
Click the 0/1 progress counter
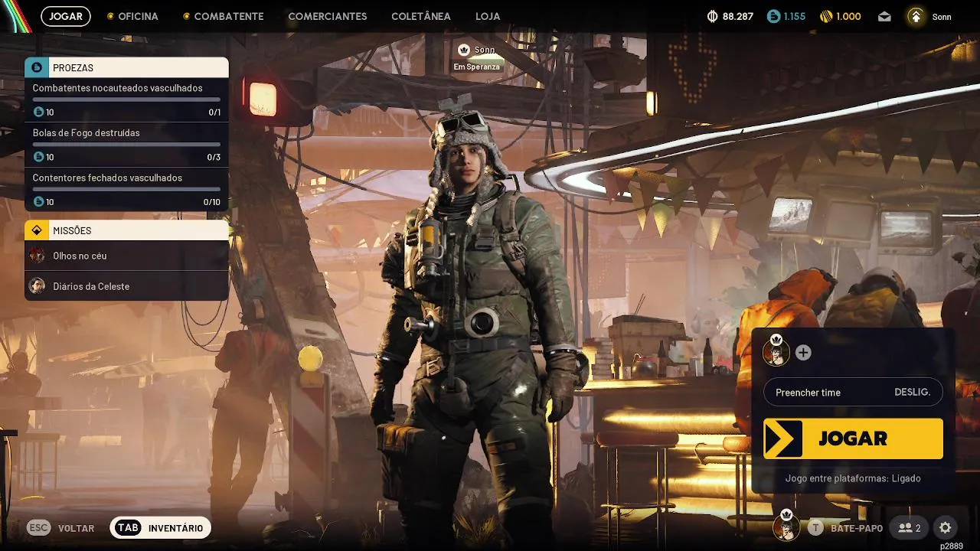point(214,112)
